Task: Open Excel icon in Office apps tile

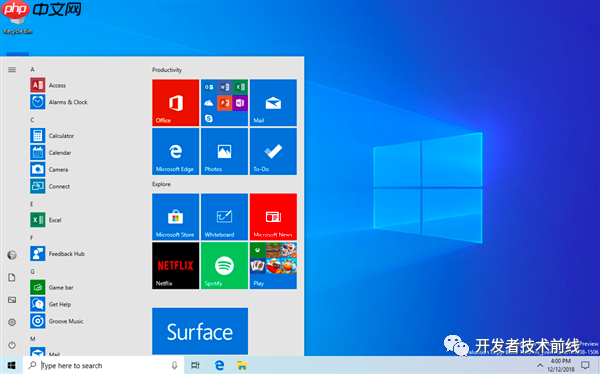Action: [x=240, y=87]
